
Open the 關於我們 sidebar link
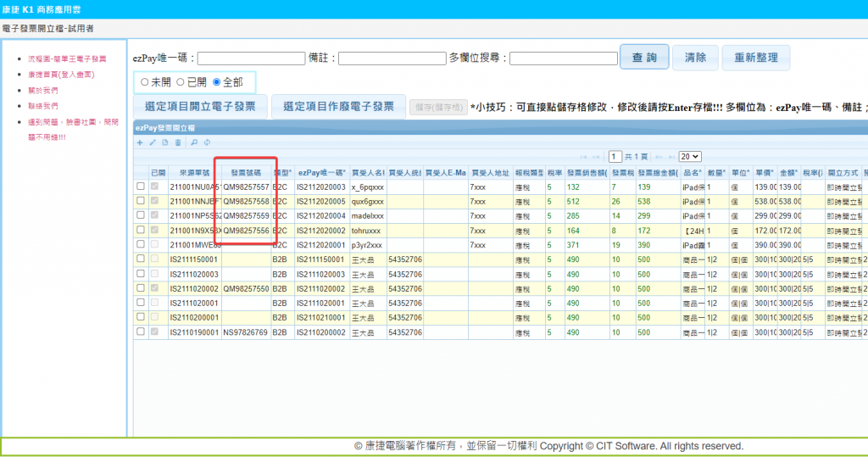(43, 90)
